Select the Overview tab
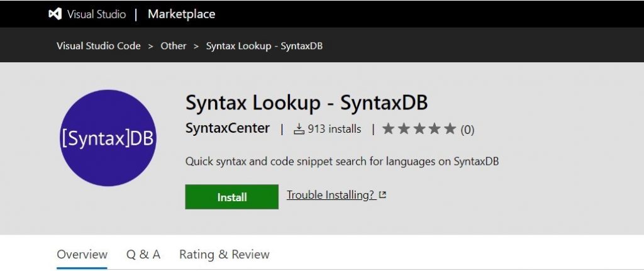Screen dimensions: 644x271 (82, 255)
